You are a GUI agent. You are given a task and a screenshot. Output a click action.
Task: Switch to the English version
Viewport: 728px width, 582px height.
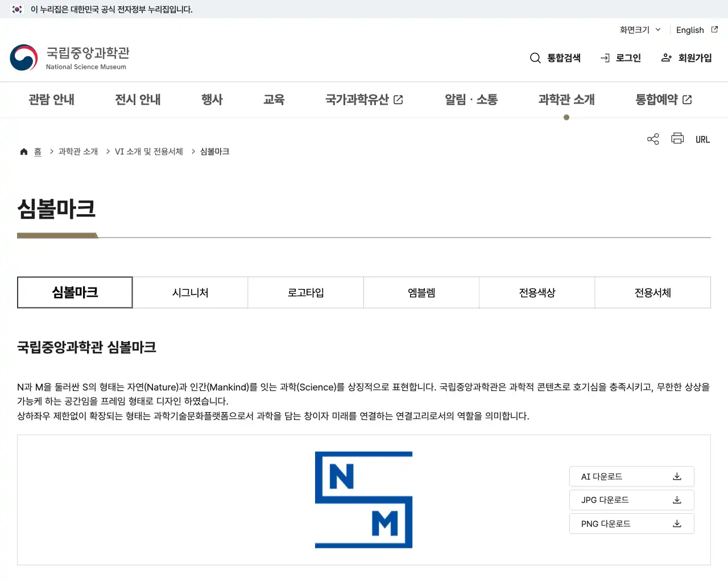pyautogui.click(x=689, y=30)
